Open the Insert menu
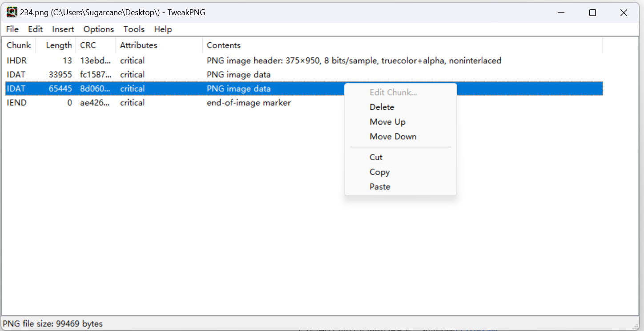 63,29
